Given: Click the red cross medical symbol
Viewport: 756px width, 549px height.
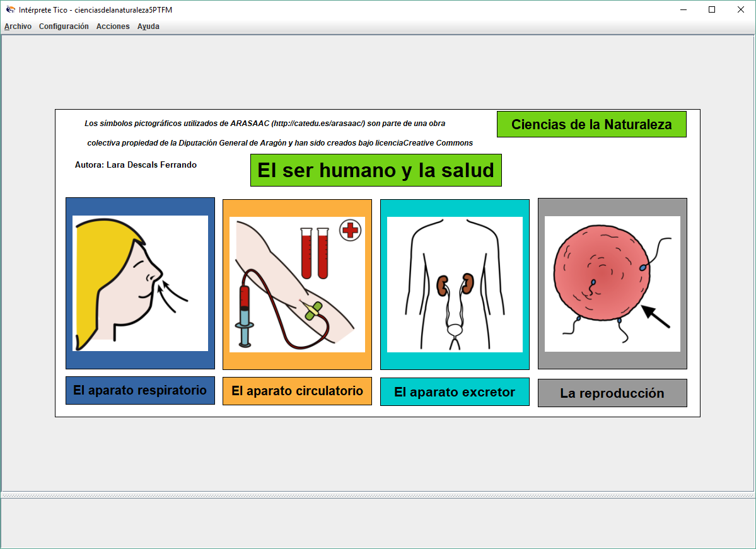Looking at the screenshot, I should [x=350, y=230].
